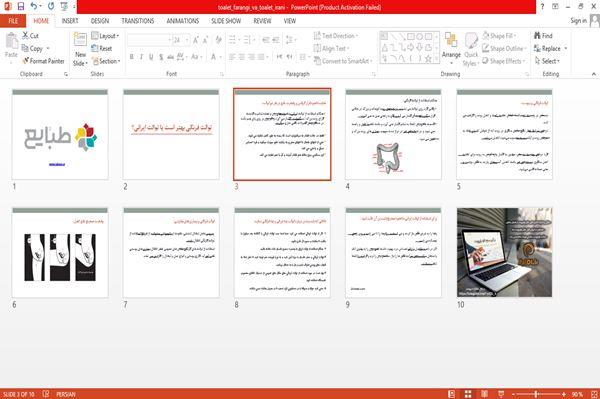The height and width of the screenshot is (399, 600).
Task: Open the Shape Outline dropdown
Action: [504, 49]
